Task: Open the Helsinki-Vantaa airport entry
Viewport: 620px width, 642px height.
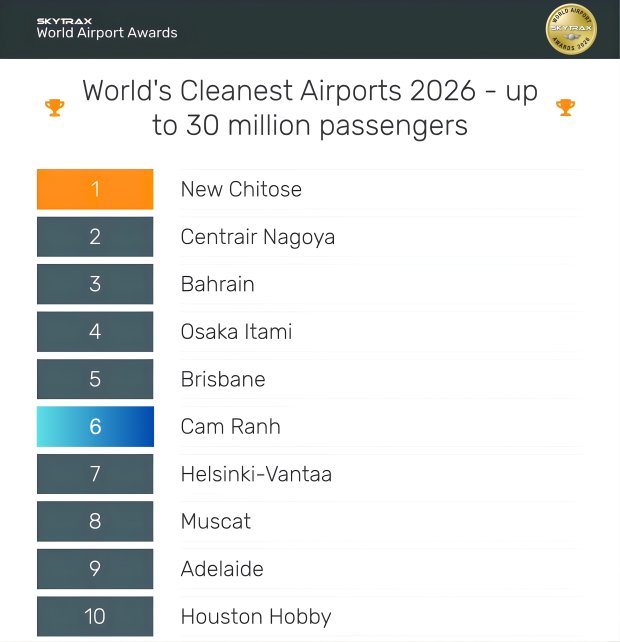Action: (256, 474)
